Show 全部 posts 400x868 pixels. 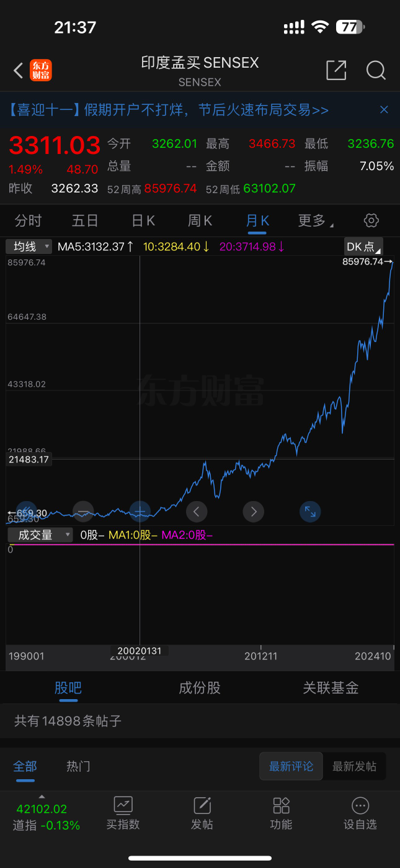pos(25,766)
